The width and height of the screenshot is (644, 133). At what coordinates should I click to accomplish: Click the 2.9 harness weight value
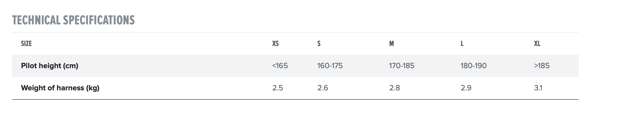tap(466, 88)
